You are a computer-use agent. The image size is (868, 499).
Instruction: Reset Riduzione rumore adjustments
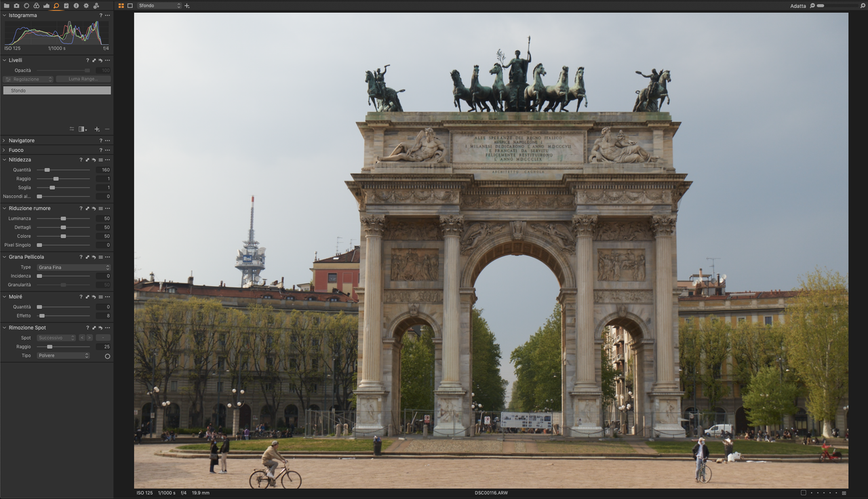pyautogui.click(x=94, y=208)
